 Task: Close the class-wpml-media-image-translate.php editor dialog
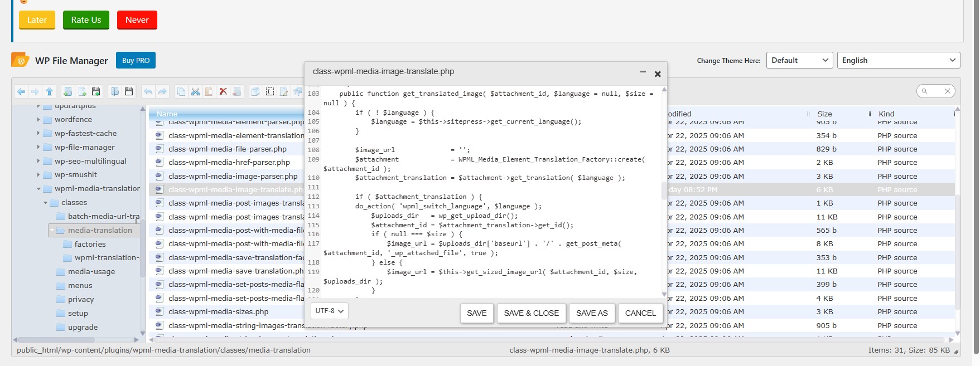(x=658, y=74)
